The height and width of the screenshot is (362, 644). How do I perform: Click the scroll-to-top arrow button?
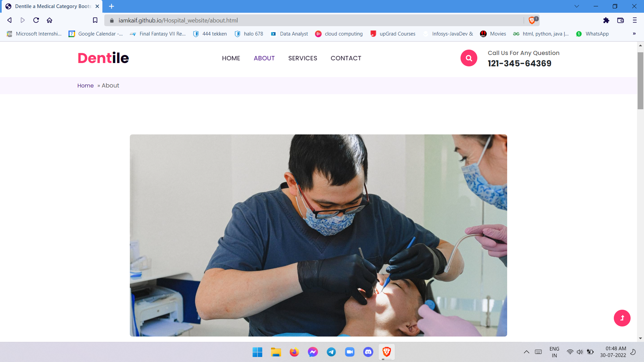(x=622, y=318)
